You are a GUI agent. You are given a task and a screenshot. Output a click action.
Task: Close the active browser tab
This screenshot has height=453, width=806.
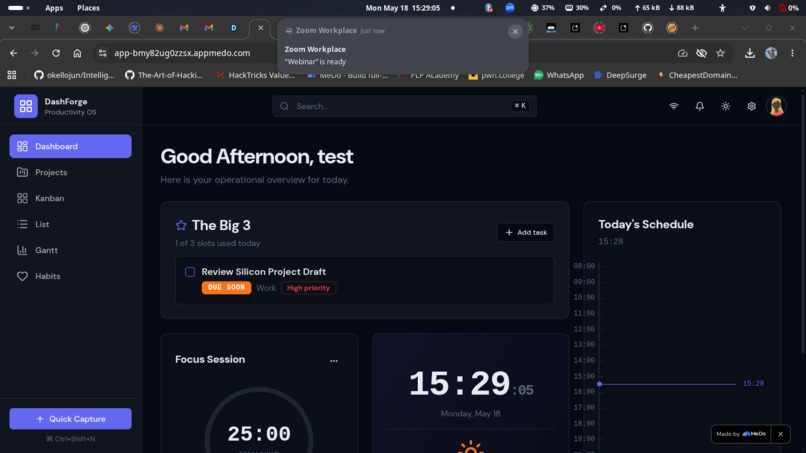point(261,28)
